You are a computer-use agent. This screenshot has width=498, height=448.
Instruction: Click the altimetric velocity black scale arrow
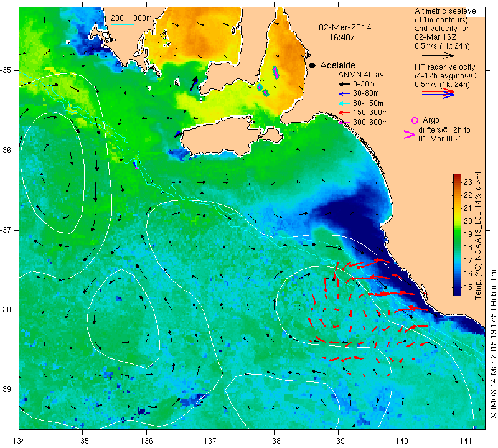(438, 55)
